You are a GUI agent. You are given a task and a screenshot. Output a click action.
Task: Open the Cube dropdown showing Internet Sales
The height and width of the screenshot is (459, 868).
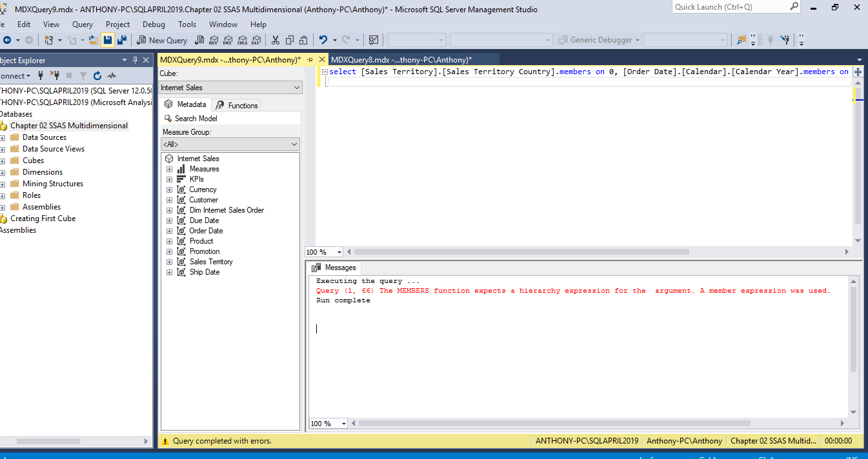(x=230, y=88)
